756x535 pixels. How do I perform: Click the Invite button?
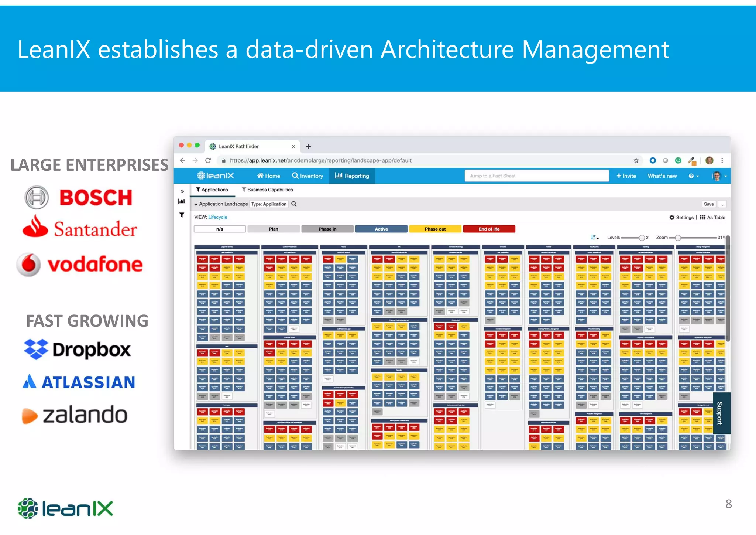[x=626, y=176]
